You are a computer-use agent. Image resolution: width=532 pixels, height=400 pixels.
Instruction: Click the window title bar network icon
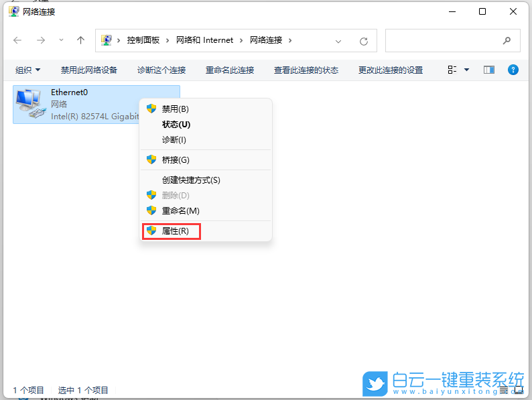point(13,11)
